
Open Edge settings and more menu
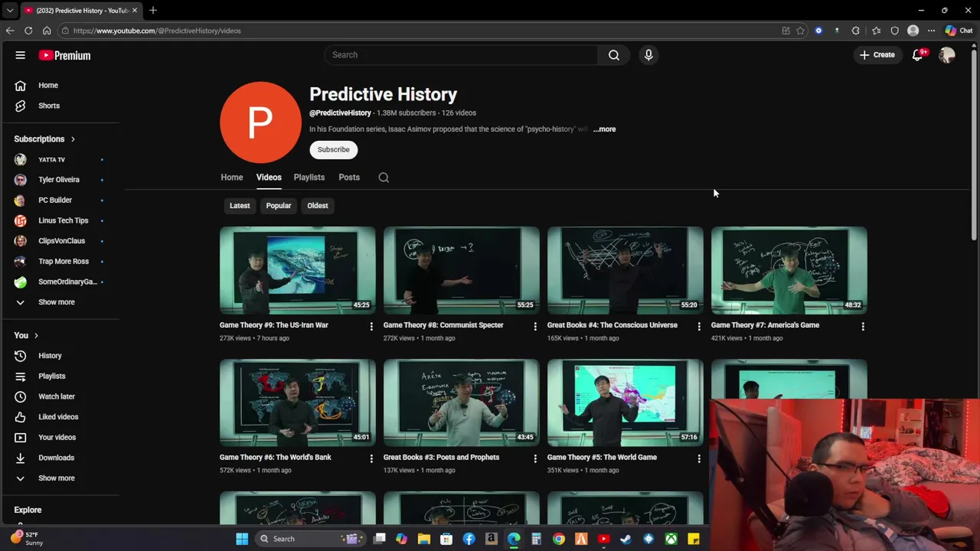(932, 31)
